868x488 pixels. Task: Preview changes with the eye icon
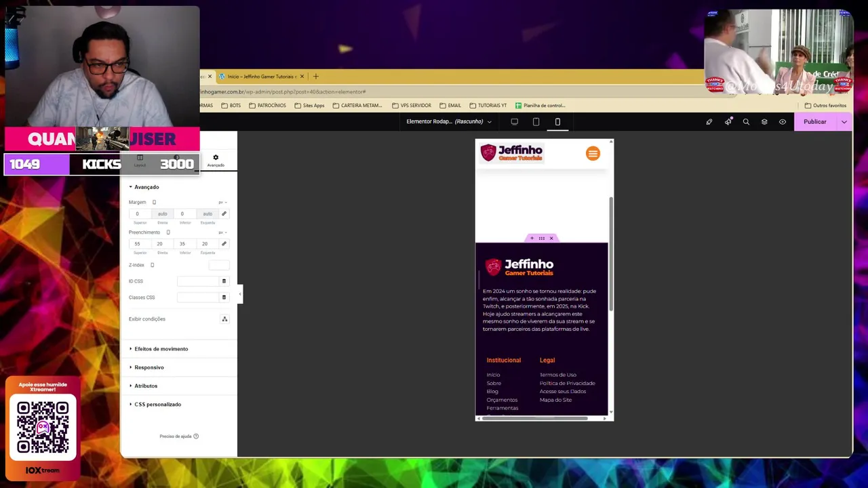pyautogui.click(x=783, y=122)
